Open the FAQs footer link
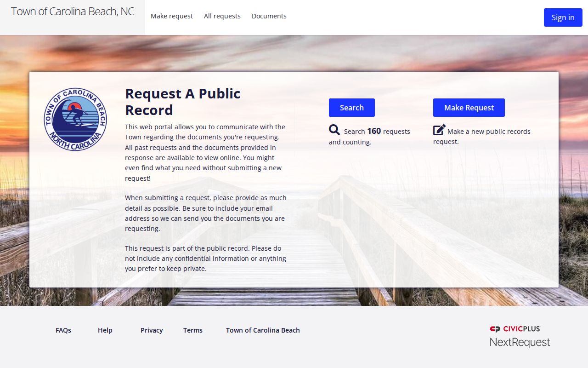Viewport: 588px width, 368px height. point(63,330)
